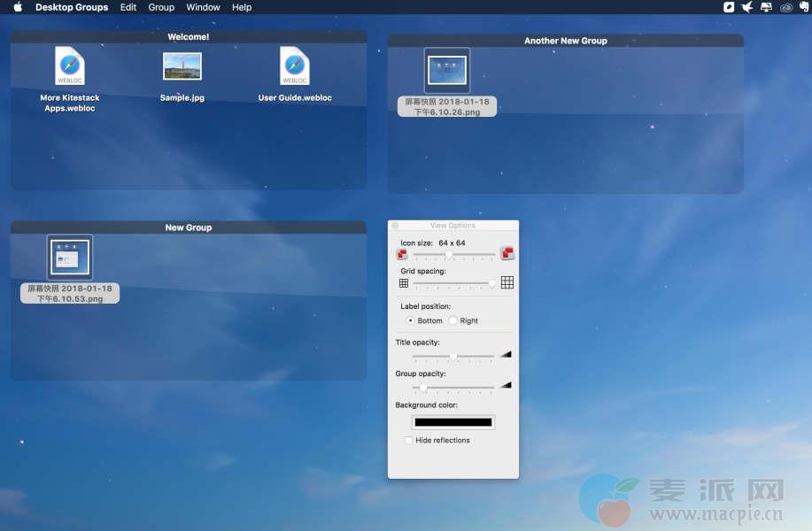The image size is (812, 531).
Task: Select the screenshot thumbnail in New Group
Action: click(70, 258)
